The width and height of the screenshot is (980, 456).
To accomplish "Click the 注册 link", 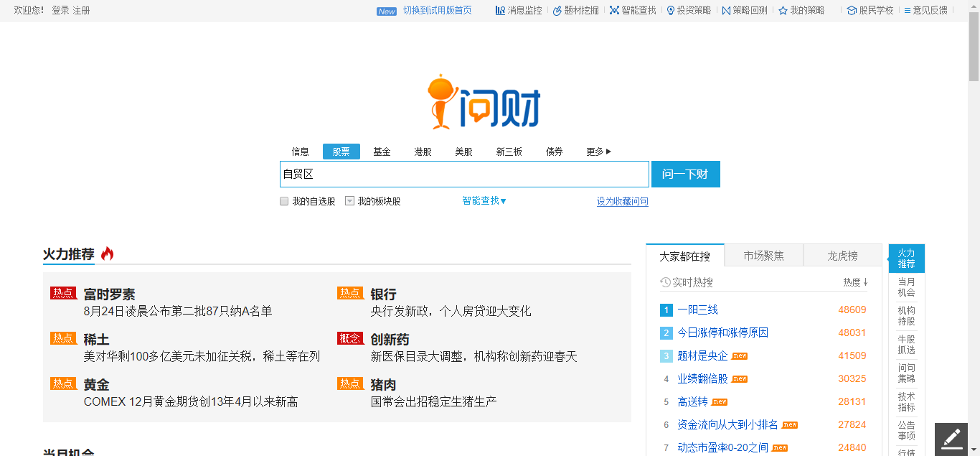I will tap(81, 11).
